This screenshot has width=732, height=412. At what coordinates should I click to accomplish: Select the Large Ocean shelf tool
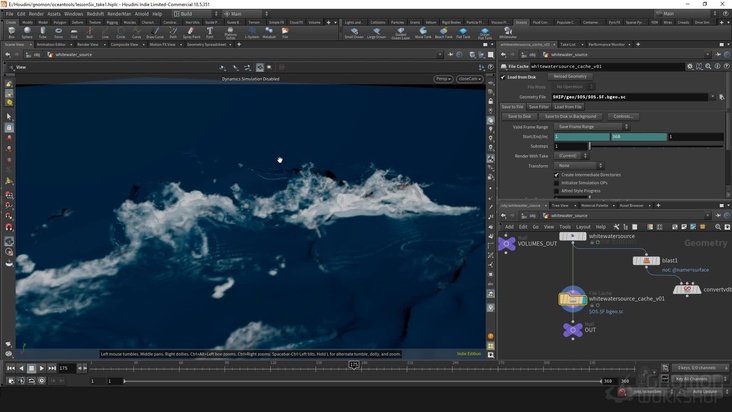pyautogui.click(x=376, y=33)
